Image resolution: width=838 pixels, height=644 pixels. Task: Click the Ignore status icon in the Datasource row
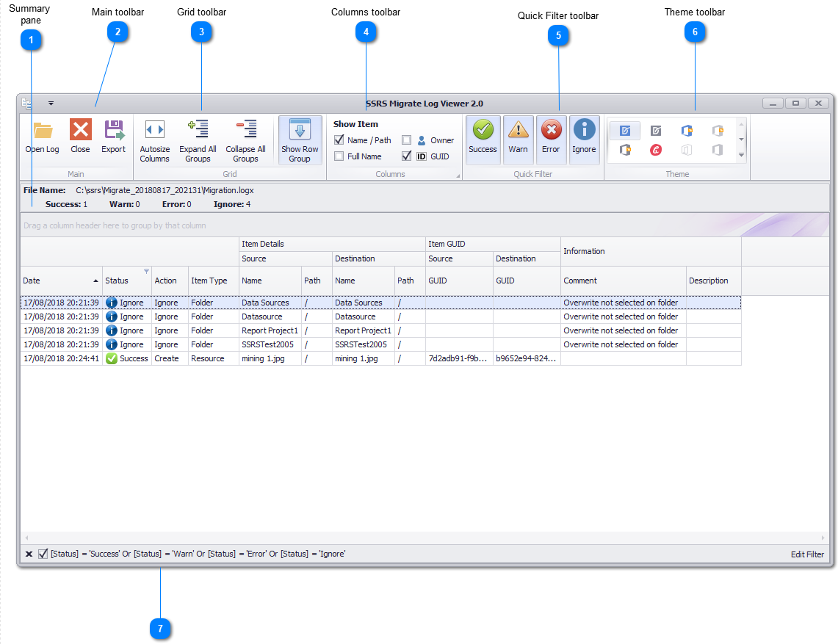click(x=111, y=316)
